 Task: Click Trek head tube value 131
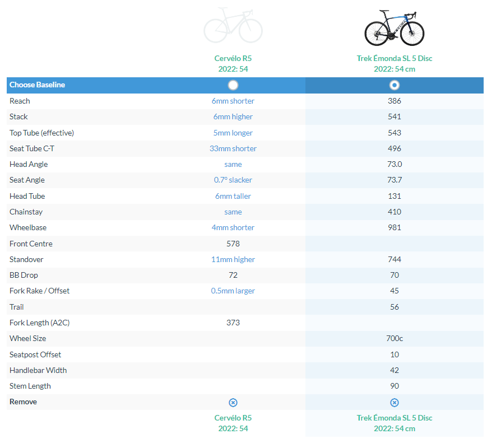(x=394, y=196)
